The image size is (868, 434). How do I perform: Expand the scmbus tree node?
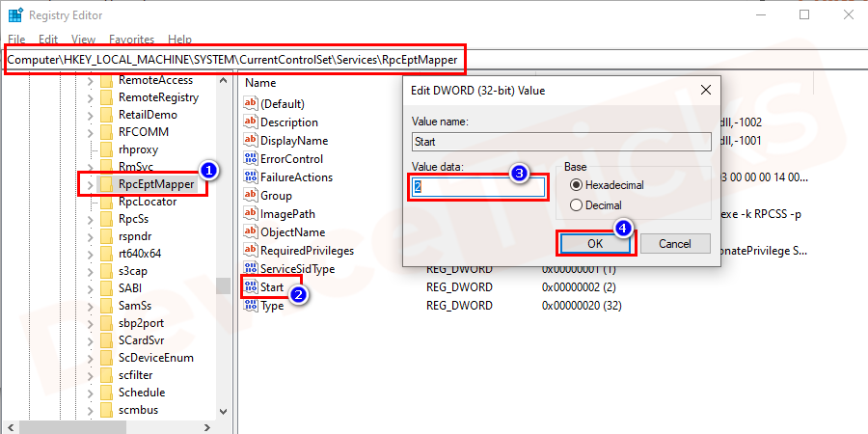90,410
